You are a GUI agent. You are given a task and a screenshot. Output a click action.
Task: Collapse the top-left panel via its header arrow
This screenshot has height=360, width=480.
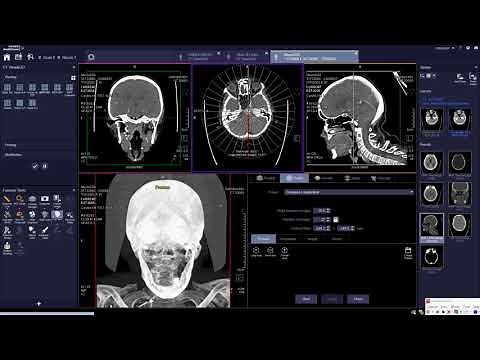click(x=74, y=67)
